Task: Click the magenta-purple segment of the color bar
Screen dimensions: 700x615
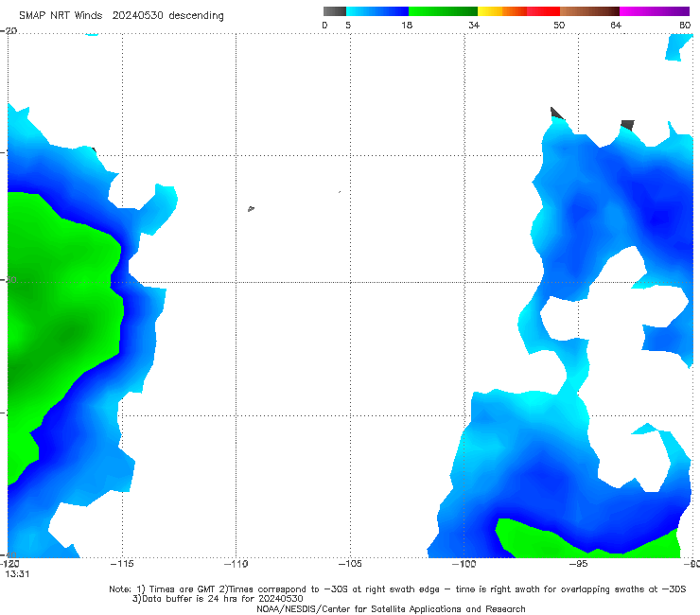Action: (655, 11)
